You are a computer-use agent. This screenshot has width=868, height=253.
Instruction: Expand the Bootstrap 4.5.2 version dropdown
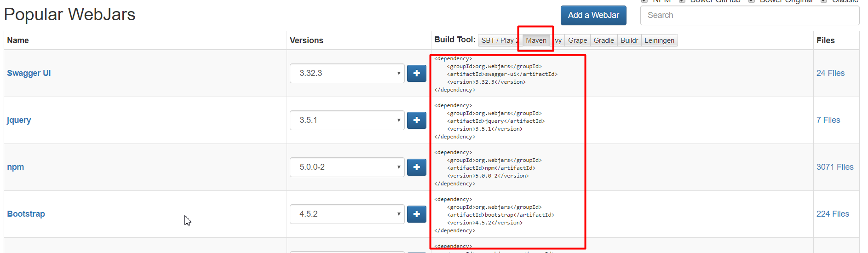click(x=347, y=214)
